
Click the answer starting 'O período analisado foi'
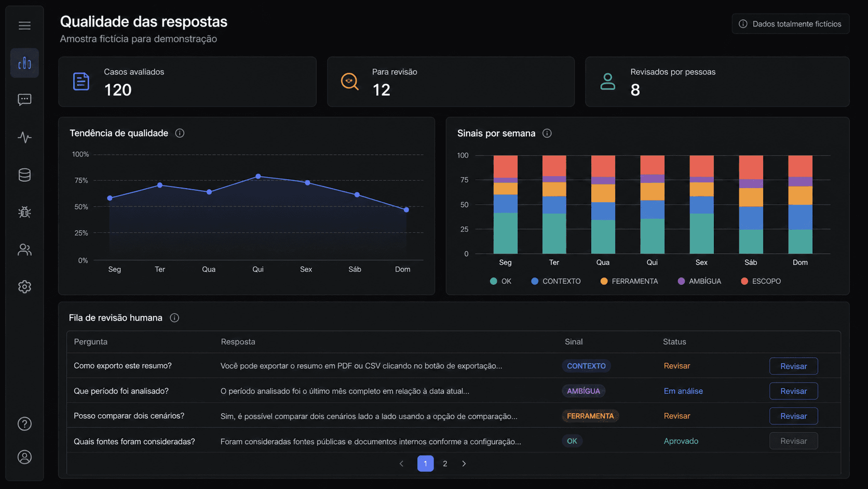coord(345,391)
